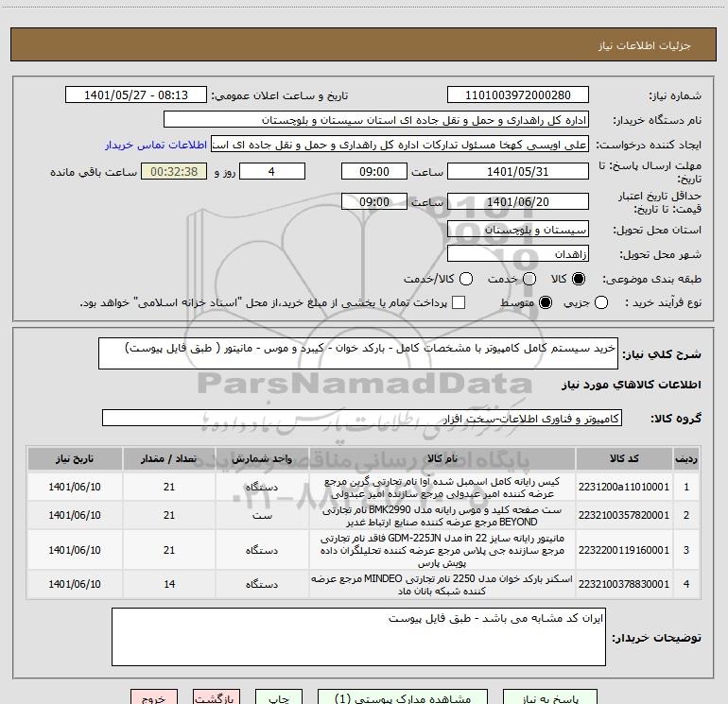Click the BMK2990 keyboard mouse set name
728x704 pixels.
click(x=442, y=516)
